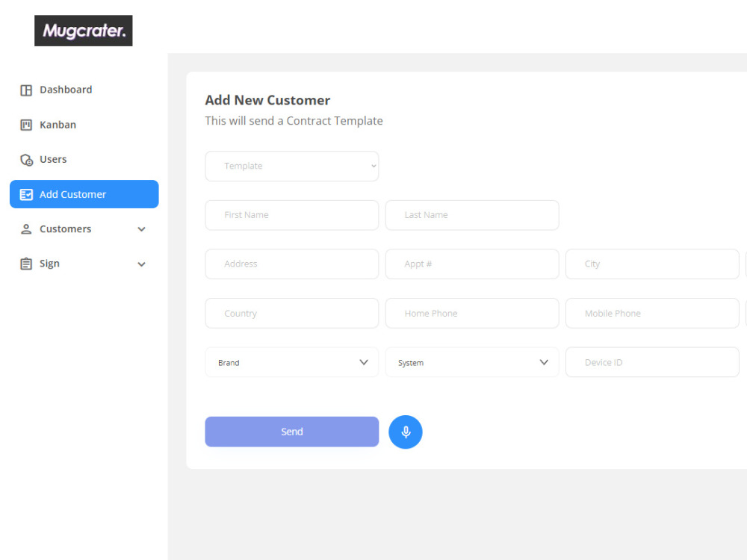Open the System dropdown

pyautogui.click(x=472, y=362)
